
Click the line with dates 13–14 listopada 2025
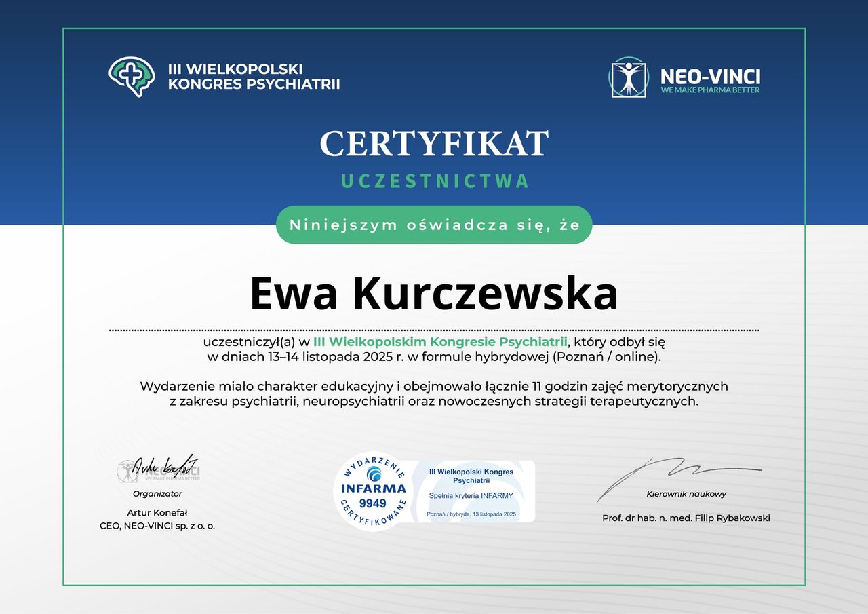(434, 356)
